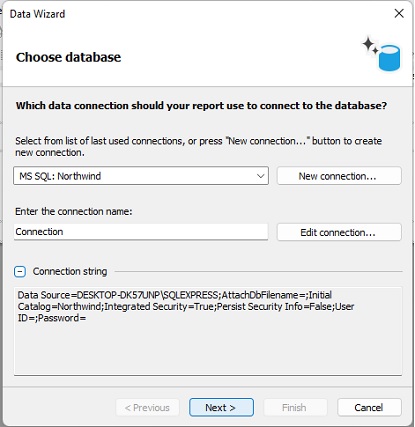Click the chevron arrow of the connections combo box
Image resolution: width=415 pixels, height=427 pixels.
[261, 176]
